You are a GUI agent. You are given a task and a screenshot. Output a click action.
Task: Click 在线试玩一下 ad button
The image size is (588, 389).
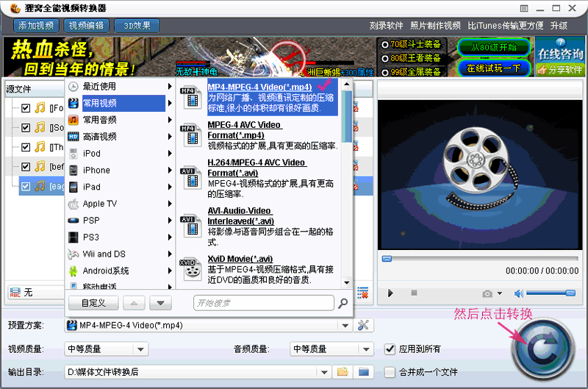494,68
